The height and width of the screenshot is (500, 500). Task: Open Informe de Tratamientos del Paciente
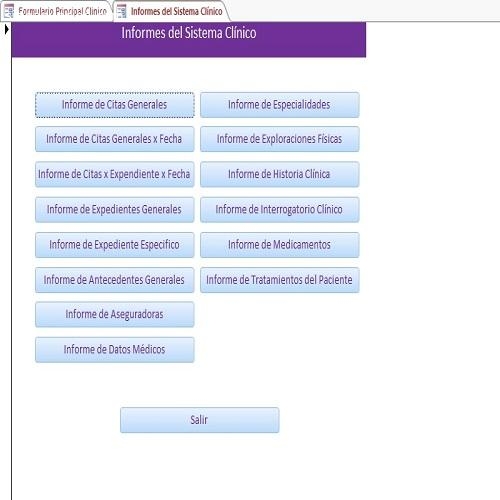[280, 280]
